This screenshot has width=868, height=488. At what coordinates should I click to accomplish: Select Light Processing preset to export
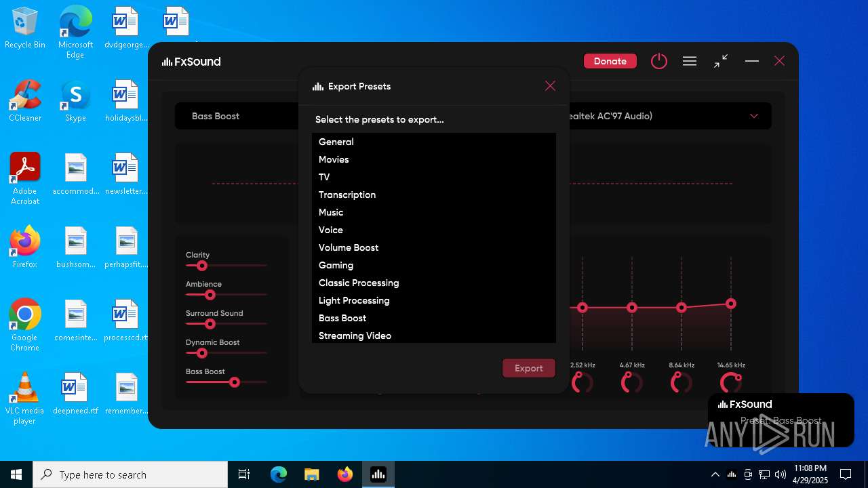434,300
